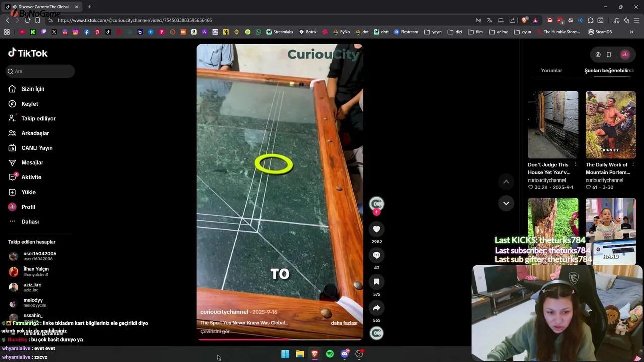Expand anime bookmarks folder

point(499,32)
